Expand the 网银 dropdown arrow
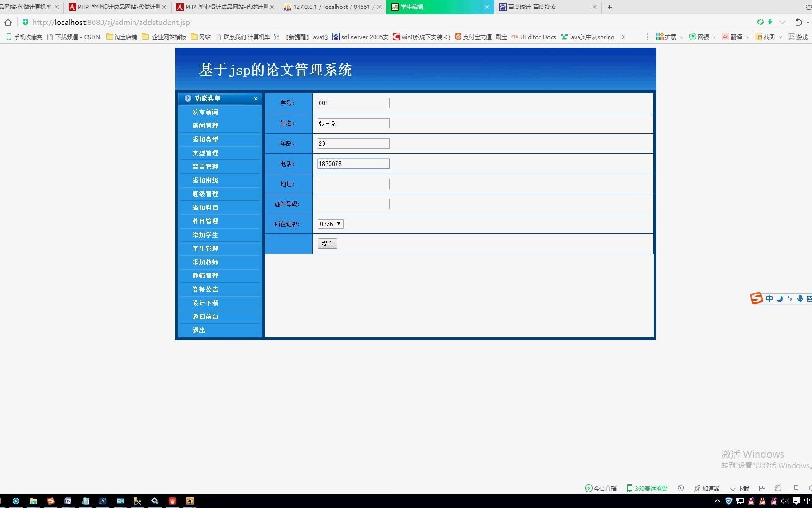This screenshot has height=508, width=812. coord(714,37)
